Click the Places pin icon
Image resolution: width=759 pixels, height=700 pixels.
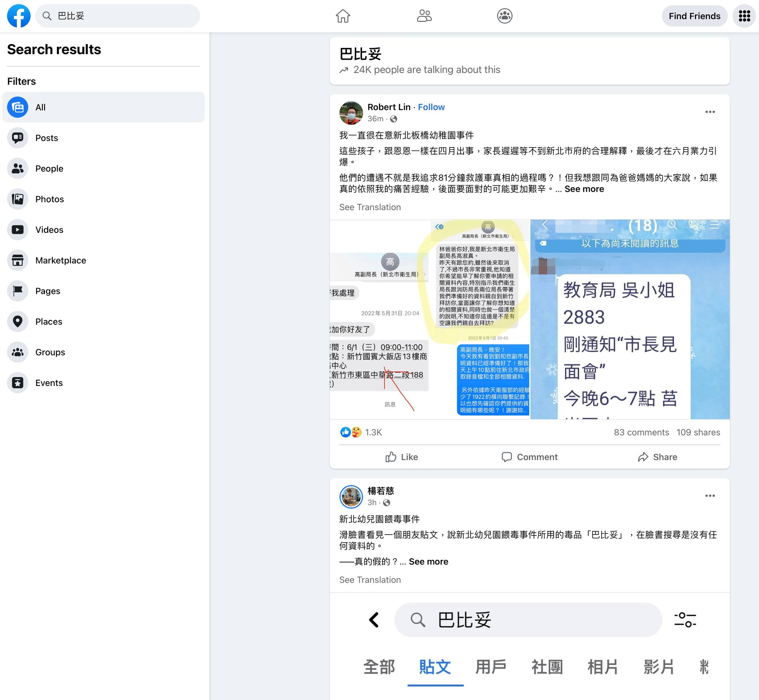coord(17,321)
